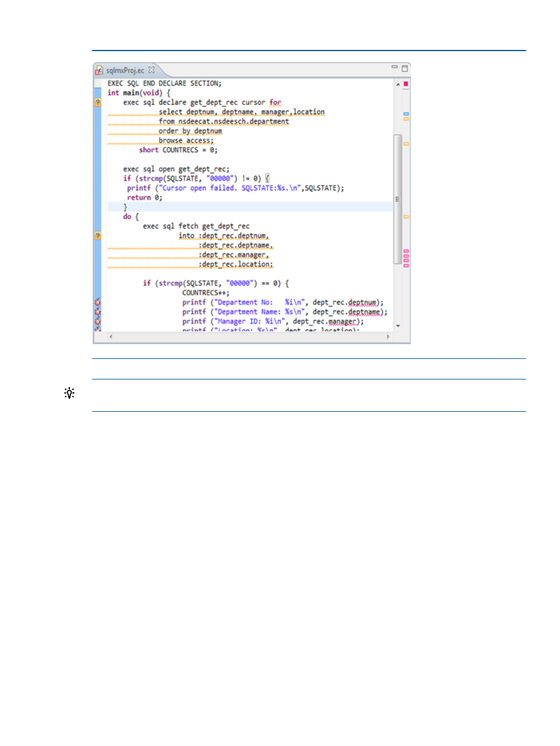Click 'into :dept_rec.deptnum,' line
This screenshot has height=746, width=560.
224,236
